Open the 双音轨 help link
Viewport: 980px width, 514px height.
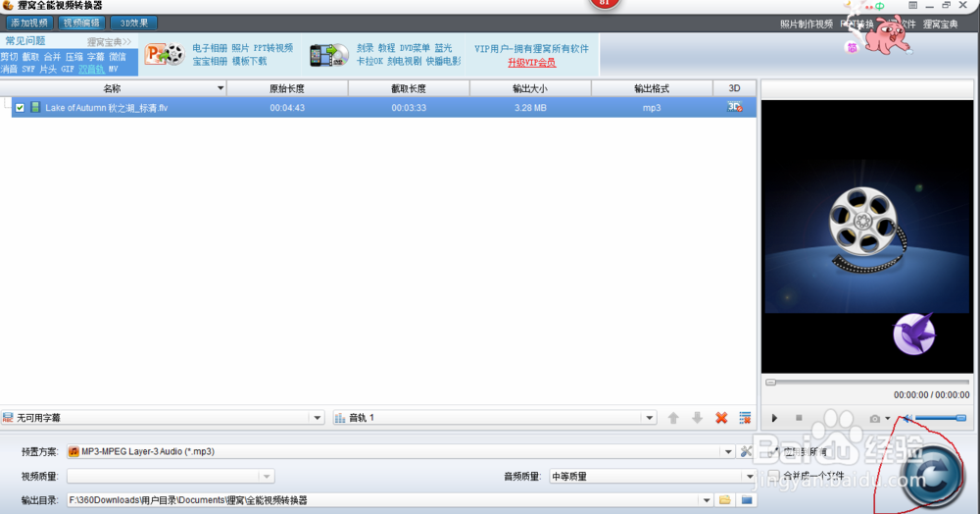click(x=91, y=69)
